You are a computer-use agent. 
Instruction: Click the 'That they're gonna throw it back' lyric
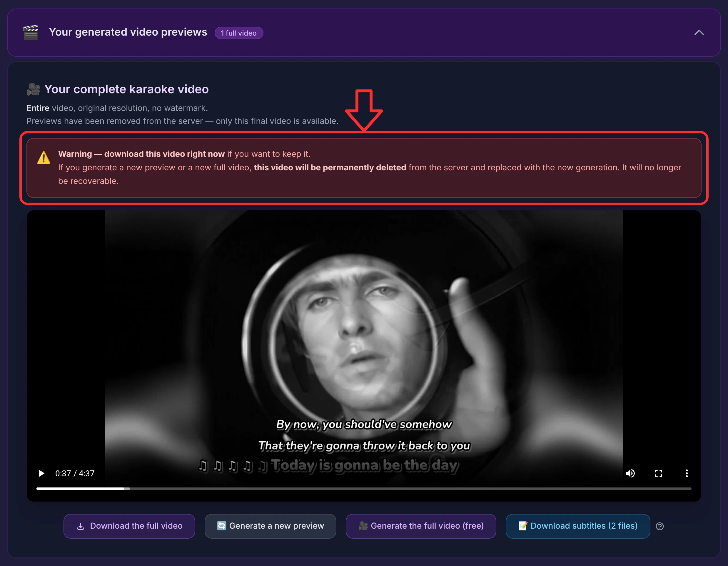[364, 446]
